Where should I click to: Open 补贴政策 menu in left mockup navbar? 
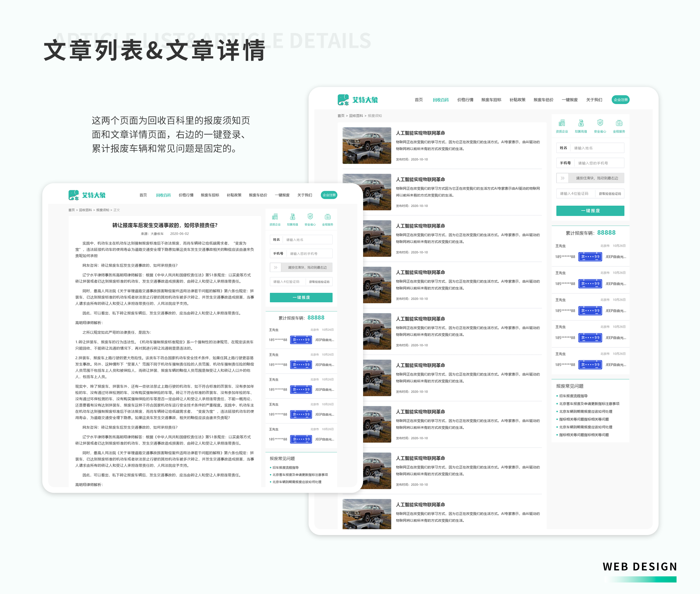[234, 195]
